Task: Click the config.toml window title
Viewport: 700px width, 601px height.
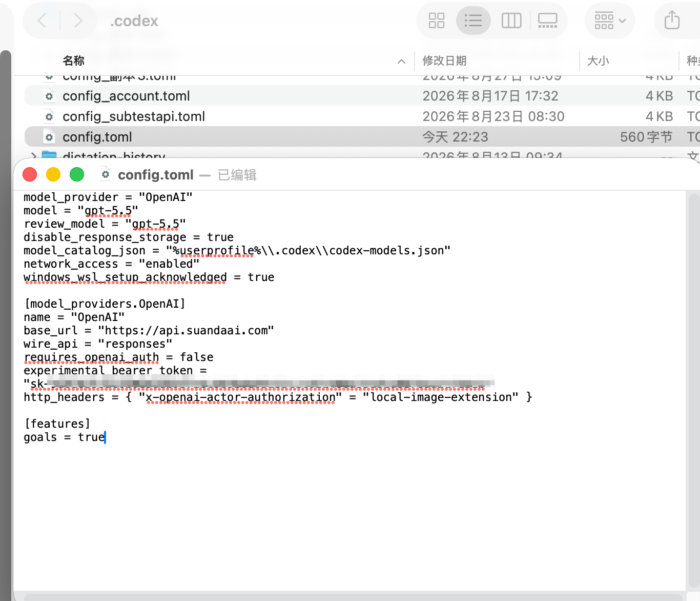Action: coord(156,175)
